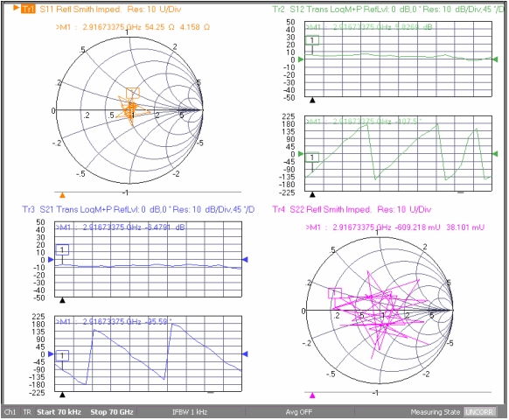Screen dimensions: 509x420
Task: Click left green reference triangle on S12 magnitude
Action: coord(301,59)
